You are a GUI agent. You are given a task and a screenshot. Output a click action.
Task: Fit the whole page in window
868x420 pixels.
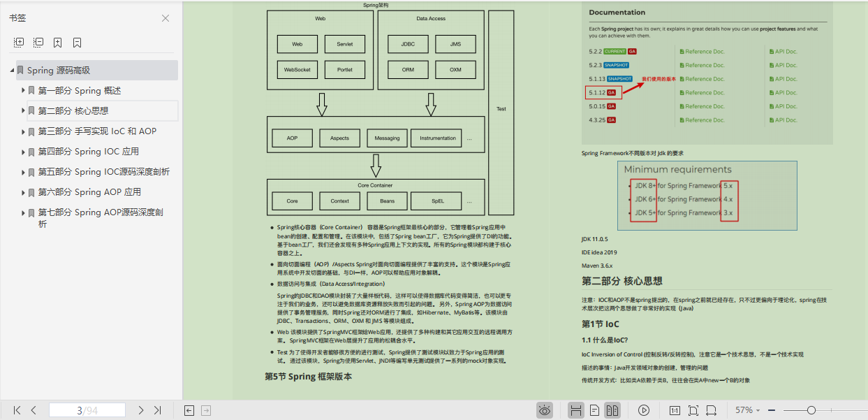[693, 410]
